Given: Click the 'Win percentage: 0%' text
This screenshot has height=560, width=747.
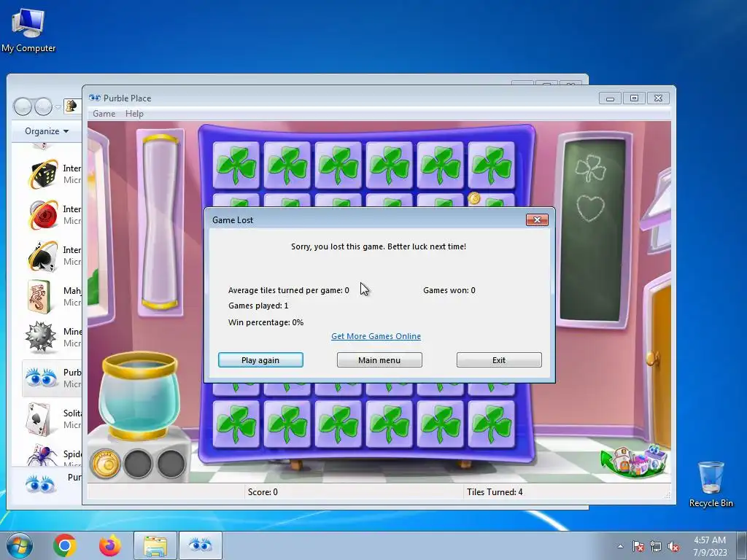Looking at the screenshot, I should [266, 322].
